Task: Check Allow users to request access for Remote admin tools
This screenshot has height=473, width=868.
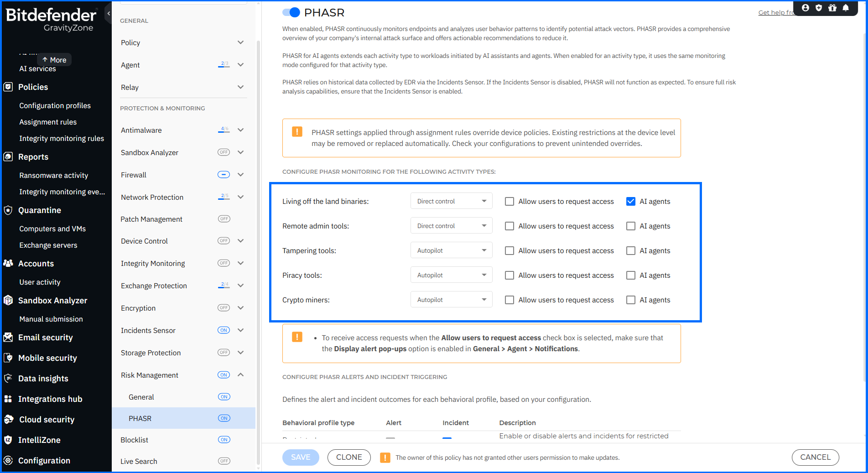Action: pos(509,226)
